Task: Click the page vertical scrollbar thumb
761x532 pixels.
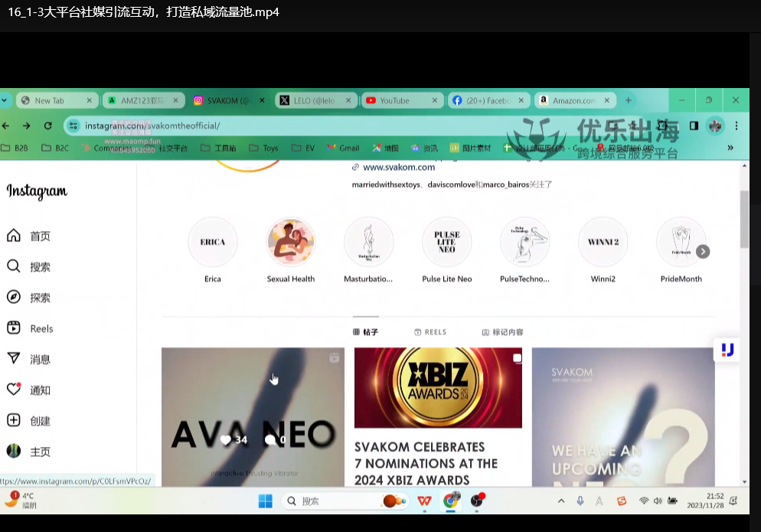Action: tap(744, 220)
